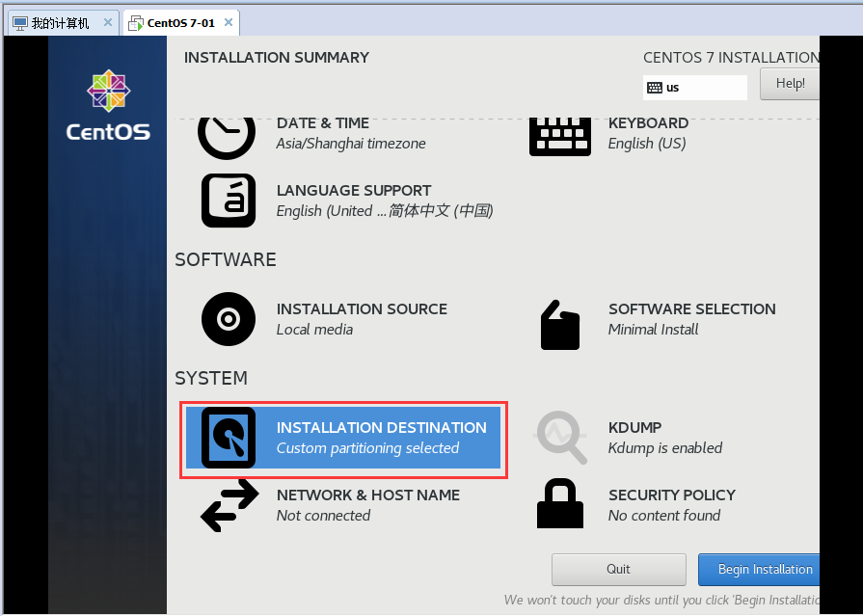Open Language Support icon

tap(229, 201)
